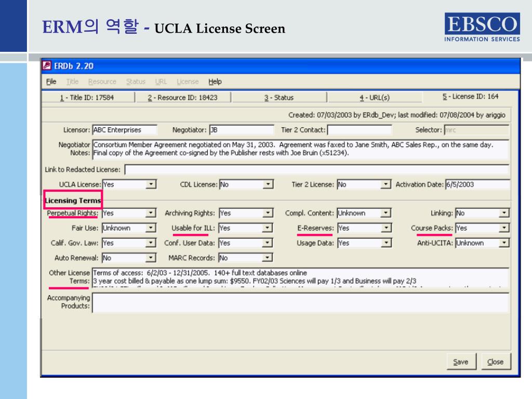Expand the UCLA License dropdown
Screen dimensions: 532x399
[x=151, y=184]
